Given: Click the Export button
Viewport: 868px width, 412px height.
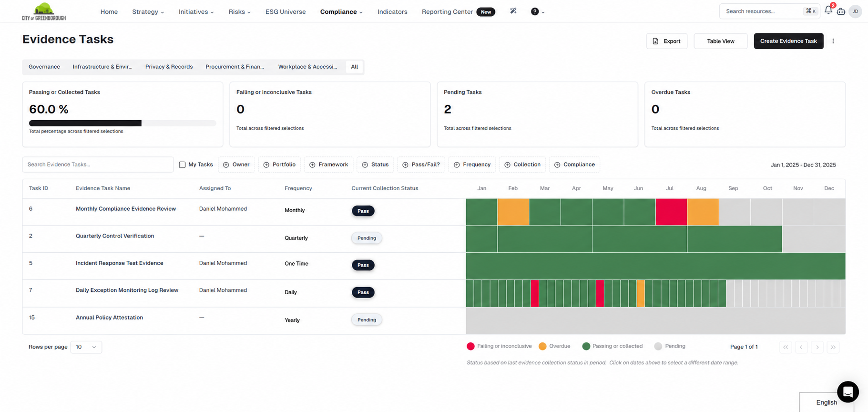Looking at the screenshot, I should pyautogui.click(x=667, y=41).
